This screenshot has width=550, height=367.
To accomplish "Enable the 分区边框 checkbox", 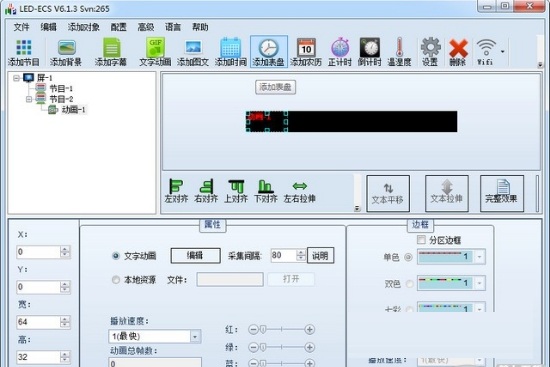I will tap(421, 240).
